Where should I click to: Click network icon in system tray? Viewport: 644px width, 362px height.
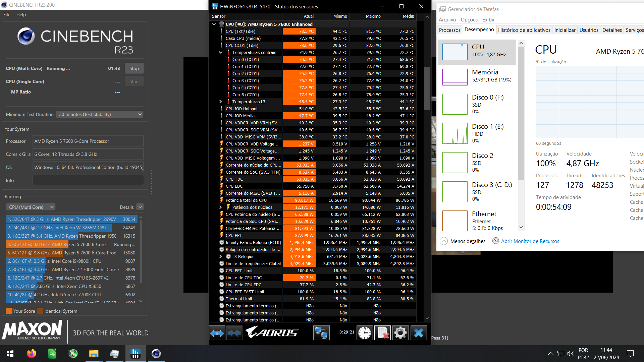pyautogui.click(x=561, y=354)
